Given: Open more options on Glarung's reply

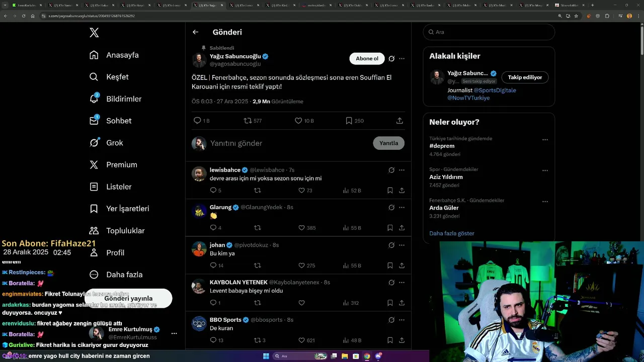Looking at the screenshot, I should tap(401, 207).
